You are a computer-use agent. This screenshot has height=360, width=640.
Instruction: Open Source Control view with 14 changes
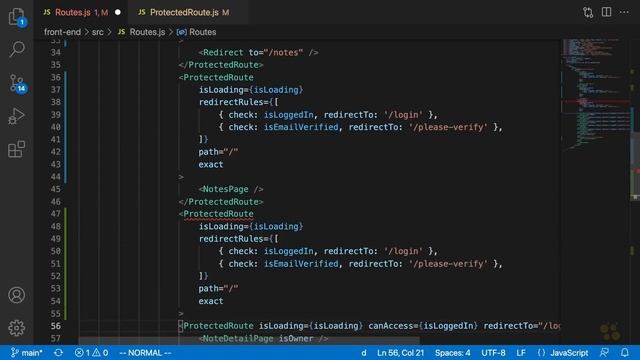coord(17,83)
